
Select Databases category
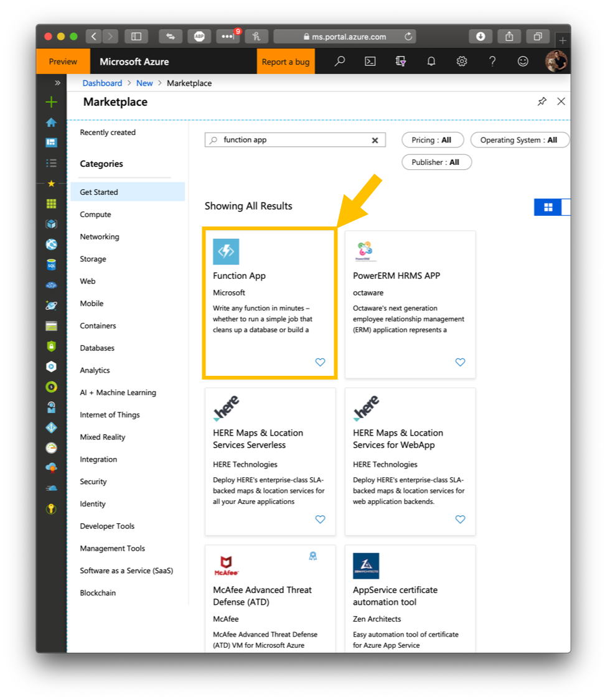97,348
